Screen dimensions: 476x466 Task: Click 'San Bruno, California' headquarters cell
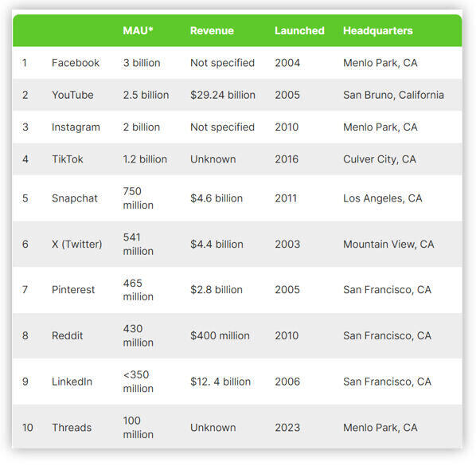tap(393, 95)
